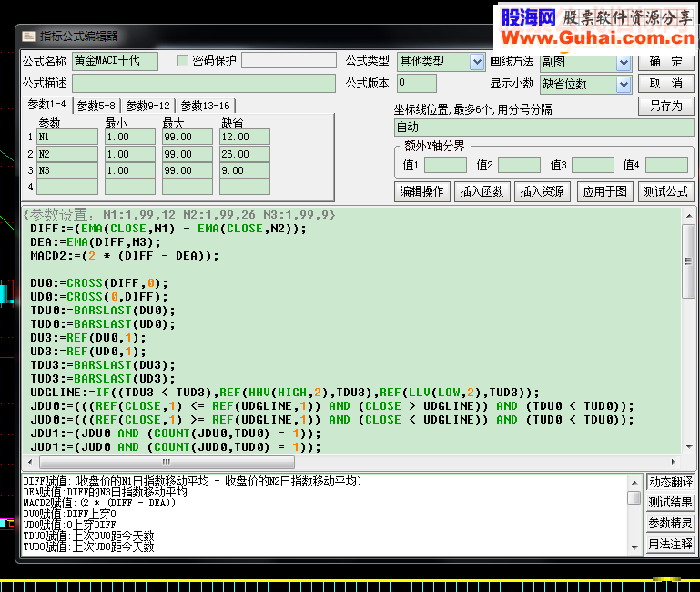
Task: Click the 取消 button
Action: pos(665,84)
